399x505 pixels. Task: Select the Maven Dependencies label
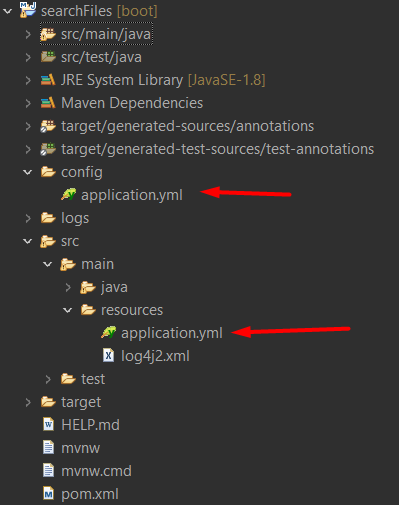132,103
